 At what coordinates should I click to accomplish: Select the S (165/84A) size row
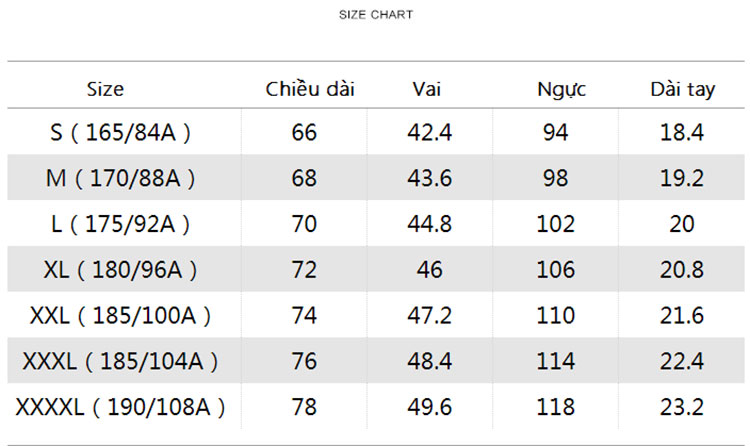375,132
